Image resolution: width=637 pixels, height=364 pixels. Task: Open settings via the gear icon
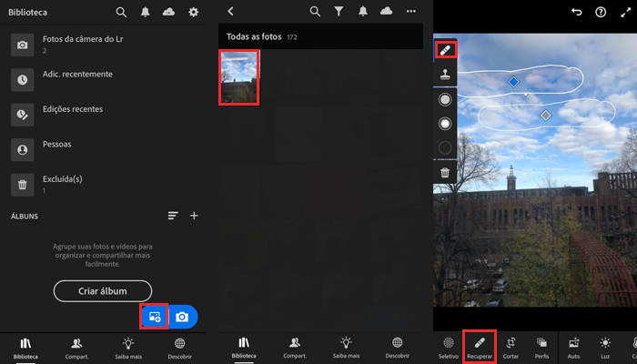point(193,12)
